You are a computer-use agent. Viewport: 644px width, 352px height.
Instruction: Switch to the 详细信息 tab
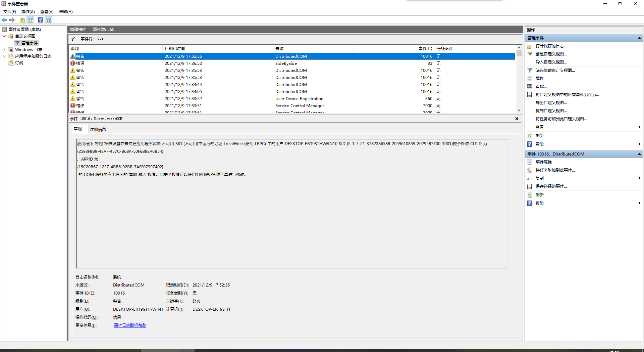pos(98,129)
